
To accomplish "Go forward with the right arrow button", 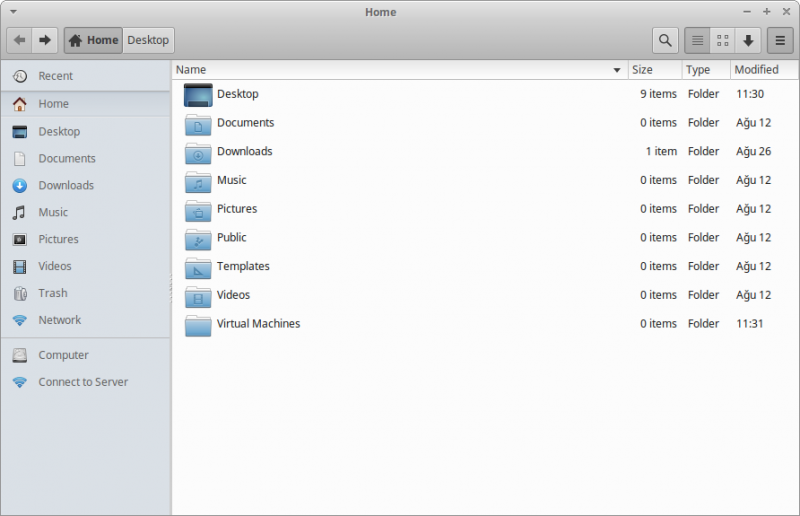I will tap(45, 40).
